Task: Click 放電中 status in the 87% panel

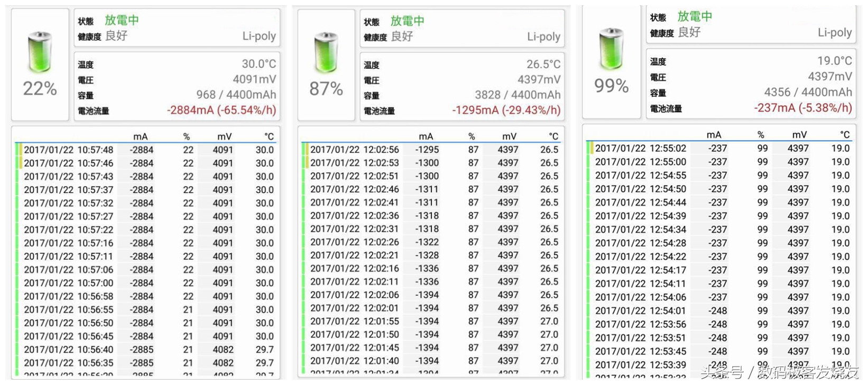Action: (408, 21)
